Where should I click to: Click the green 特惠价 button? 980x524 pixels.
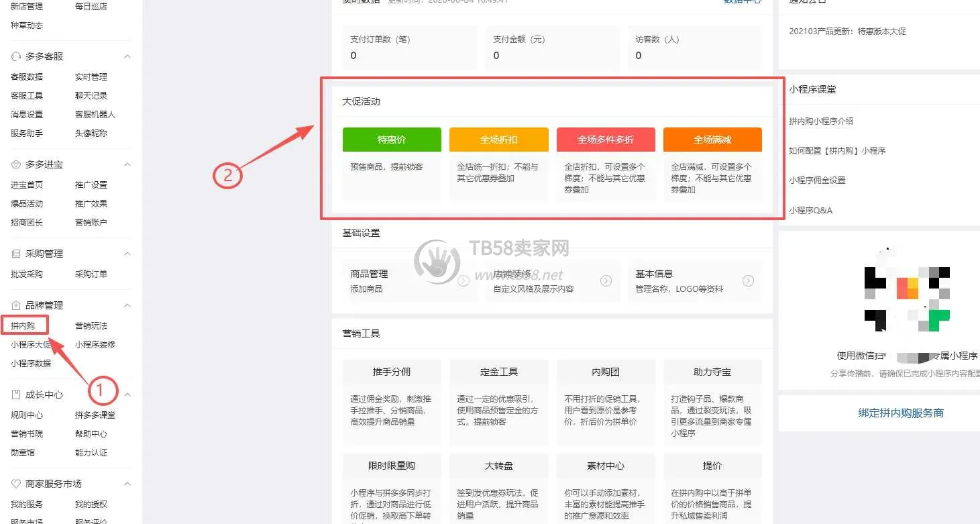[x=392, y=140]
